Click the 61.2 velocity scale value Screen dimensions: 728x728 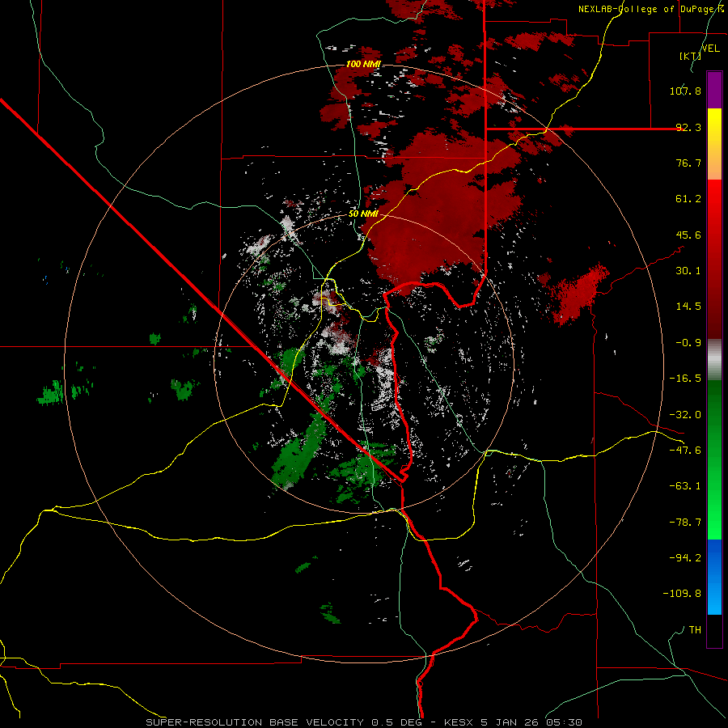[x=688, y=199]
